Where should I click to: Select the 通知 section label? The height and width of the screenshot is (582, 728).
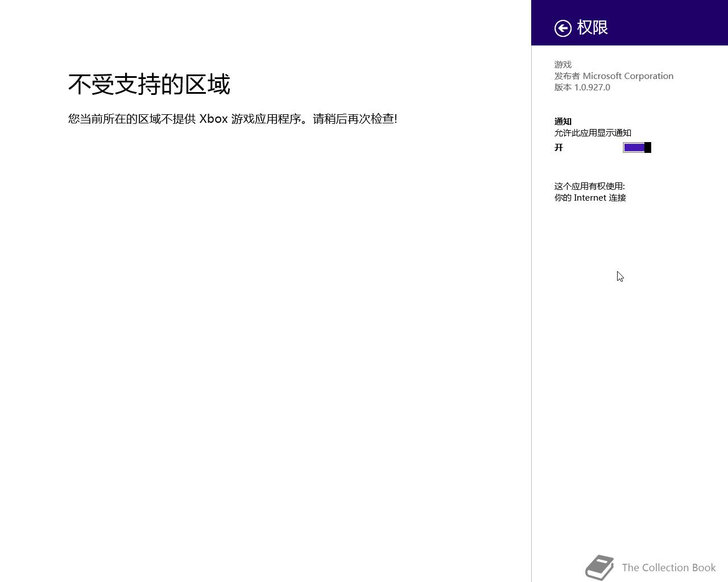click(563, 122)
